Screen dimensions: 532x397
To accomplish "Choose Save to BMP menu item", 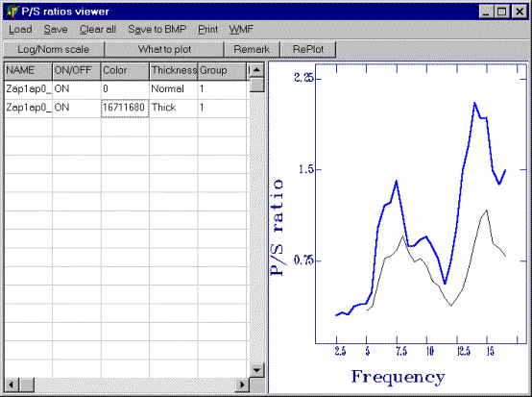I will click(x=157, y=30).
